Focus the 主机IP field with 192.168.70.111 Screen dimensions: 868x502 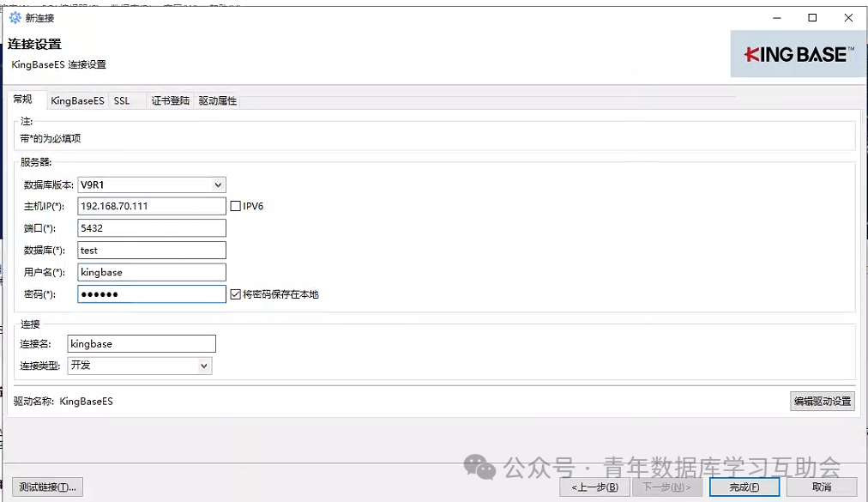(152, 206)
